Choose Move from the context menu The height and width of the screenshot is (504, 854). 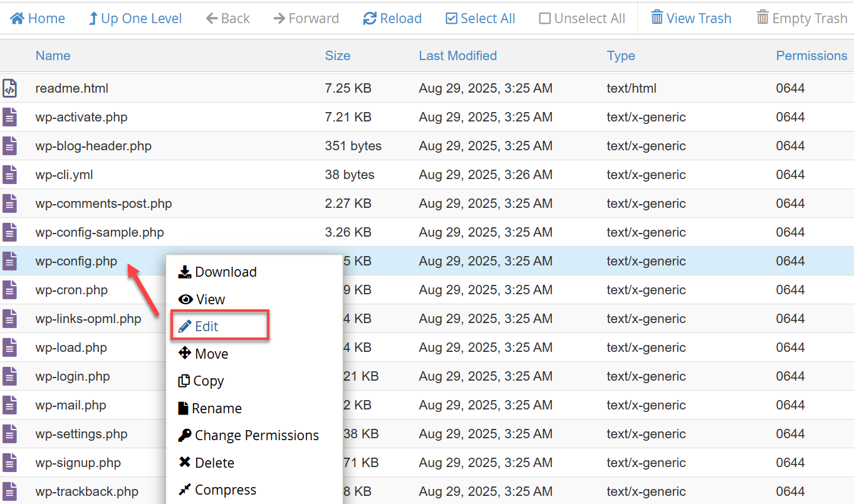pyautogui.click(x=204, y=354)
